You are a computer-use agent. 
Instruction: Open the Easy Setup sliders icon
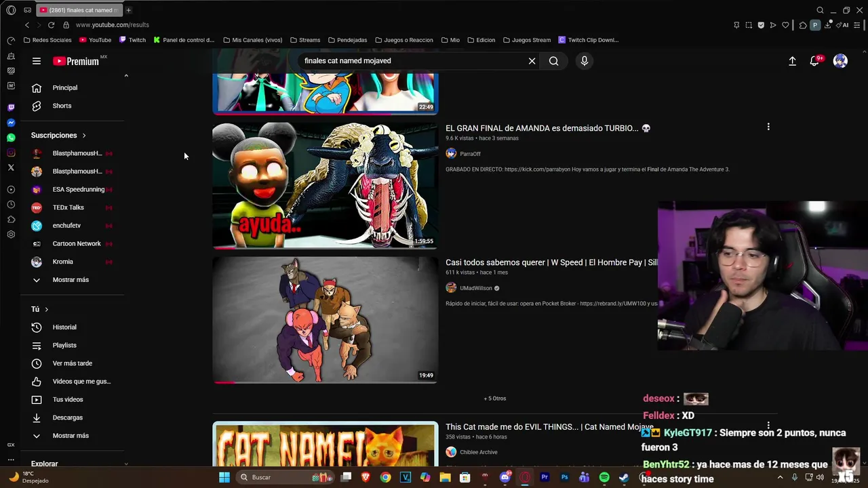pos(858,25)
